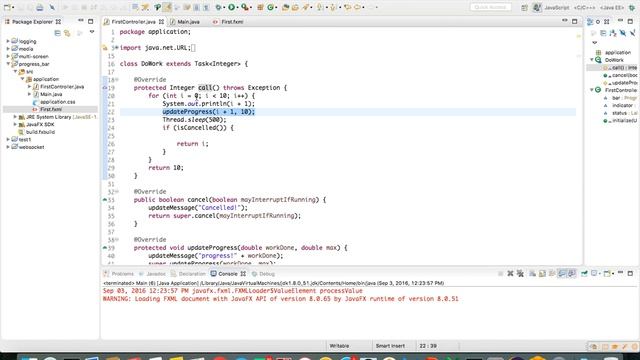Select Main.java in Package Explorer
The width and height of the screenshot is (640, 360).
(x=51, y=94)
